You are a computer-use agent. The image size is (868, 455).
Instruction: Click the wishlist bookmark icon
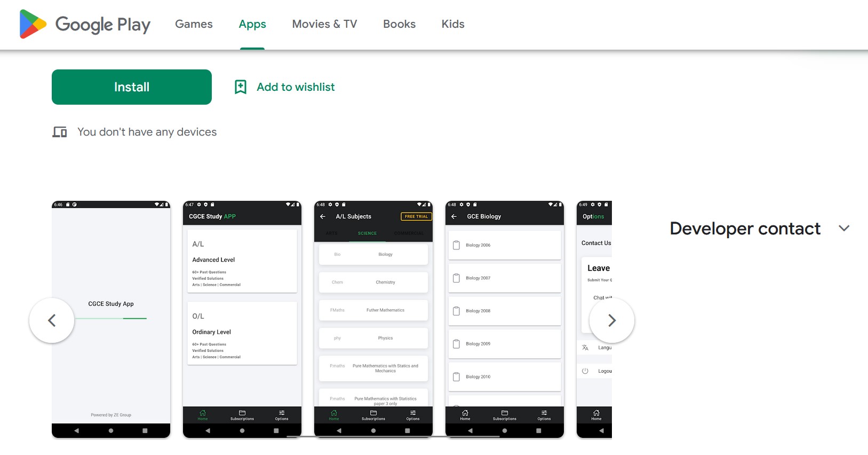[x=241, y=87]
